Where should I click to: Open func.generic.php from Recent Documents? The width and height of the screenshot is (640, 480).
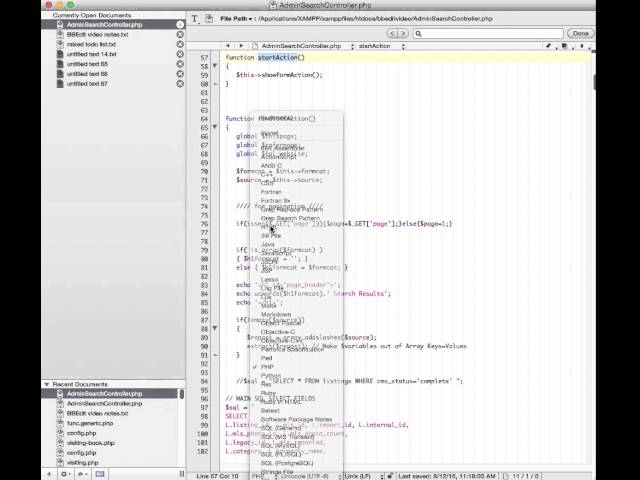pos(90,423)
